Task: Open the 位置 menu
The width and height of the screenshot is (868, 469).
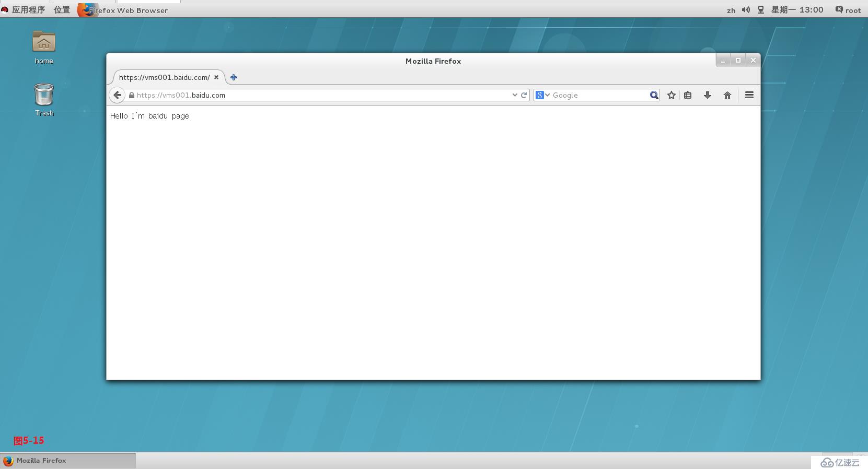Action: coord(62,10)
